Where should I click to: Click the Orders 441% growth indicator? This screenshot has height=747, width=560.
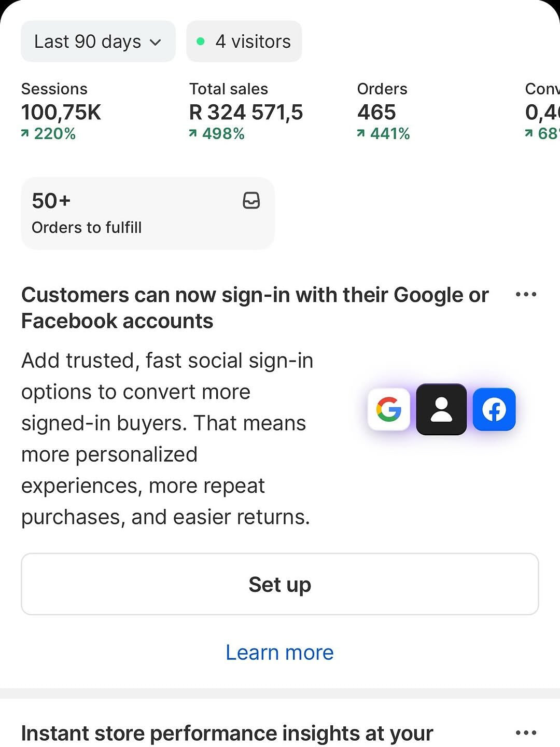pyautogui.click(x=384, y=134)
